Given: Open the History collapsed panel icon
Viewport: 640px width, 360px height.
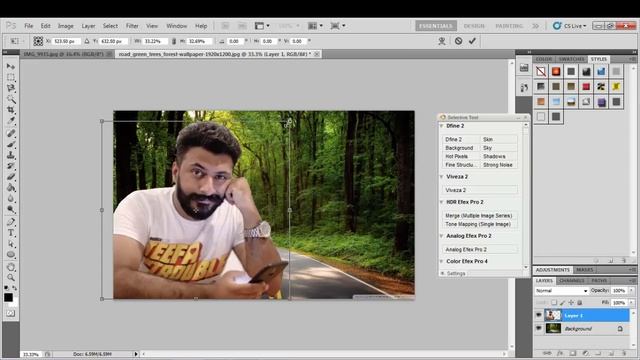Looking at the screenshot, I should coord(524,87).
